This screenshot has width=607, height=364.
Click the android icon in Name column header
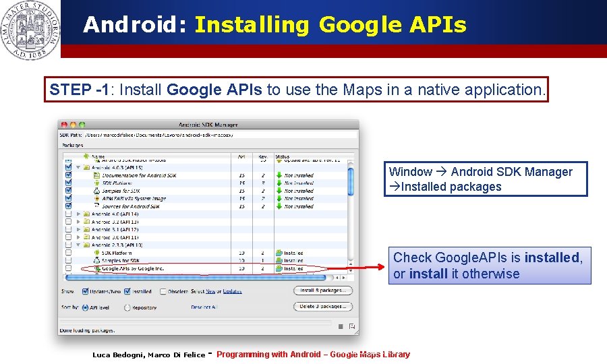click(86, 156)
